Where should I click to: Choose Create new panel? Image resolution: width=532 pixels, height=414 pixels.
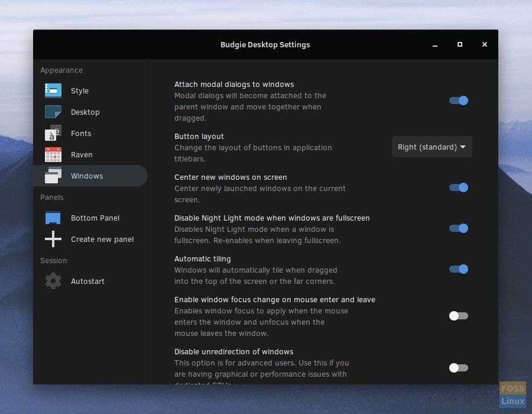click(x=90, y=240)
